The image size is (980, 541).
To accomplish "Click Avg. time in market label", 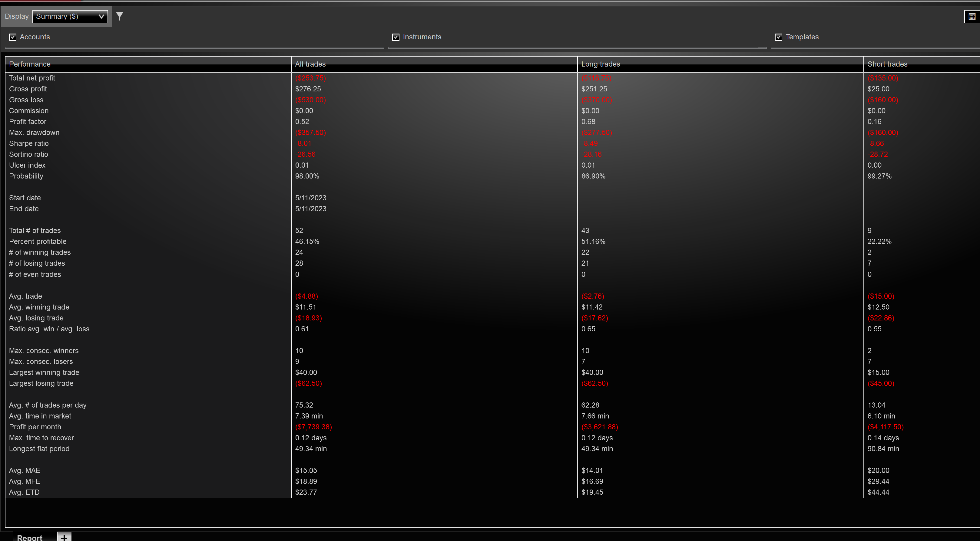I will pyautogui.click(x=40, y=416).
